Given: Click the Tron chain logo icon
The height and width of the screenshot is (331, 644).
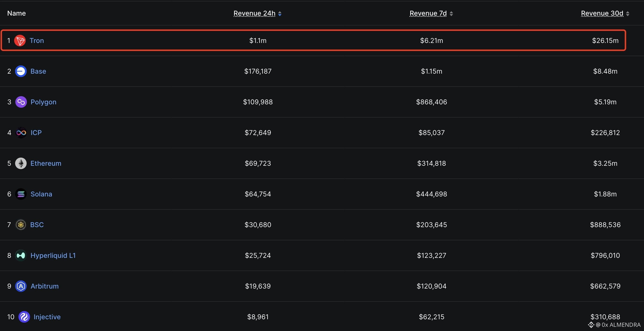Looking at the screenshot, I should pos(20,41).
